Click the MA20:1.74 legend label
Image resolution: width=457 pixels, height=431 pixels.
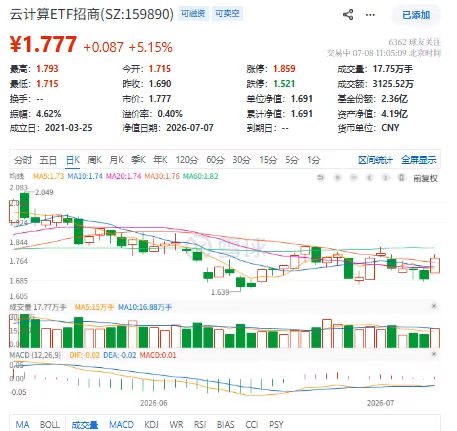click(x=123, y=176)
